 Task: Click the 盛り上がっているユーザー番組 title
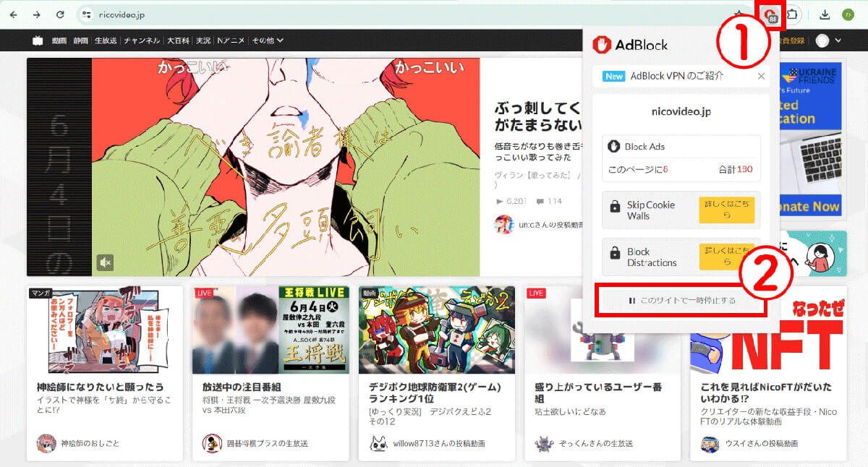click(598, 393)
